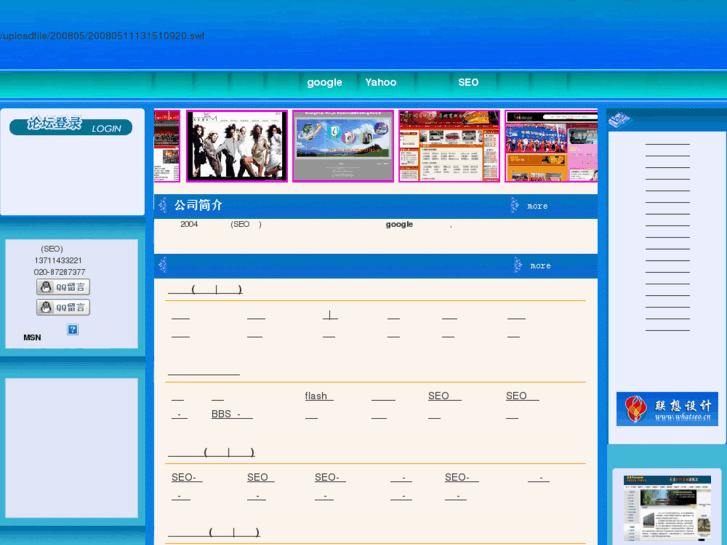
Task: Click the phone number 13711433221
Action: pyautogui.click(x=58, y=261)
